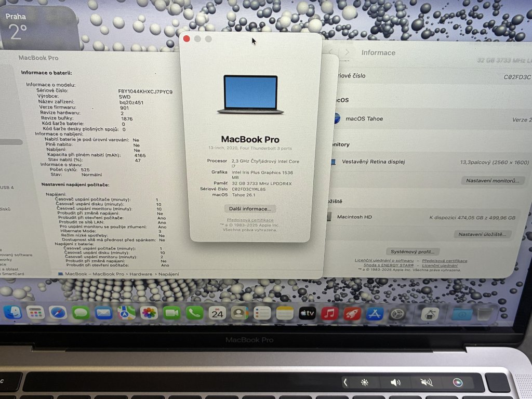Open the Shoda s ENERGY STAR link
Viewport: 532px width, 399px height.
[x=389, y=265]
